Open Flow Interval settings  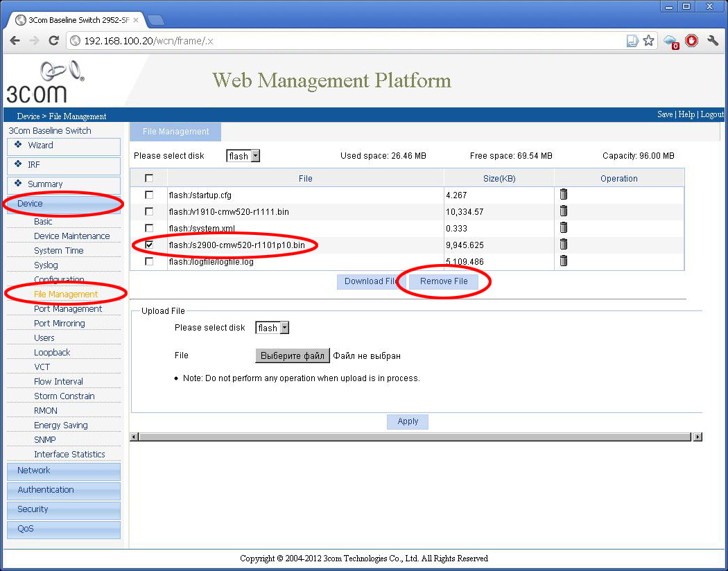58,381
